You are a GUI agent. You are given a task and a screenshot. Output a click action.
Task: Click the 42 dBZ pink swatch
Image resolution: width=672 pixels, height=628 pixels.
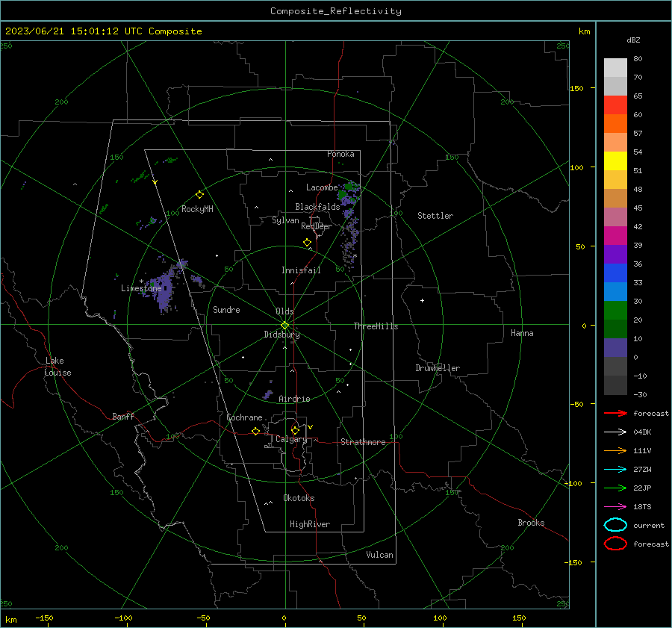(x=615, y=217)
